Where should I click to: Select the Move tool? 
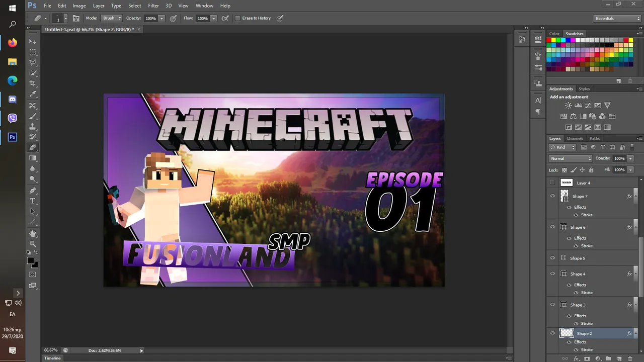tap(33, 41)
